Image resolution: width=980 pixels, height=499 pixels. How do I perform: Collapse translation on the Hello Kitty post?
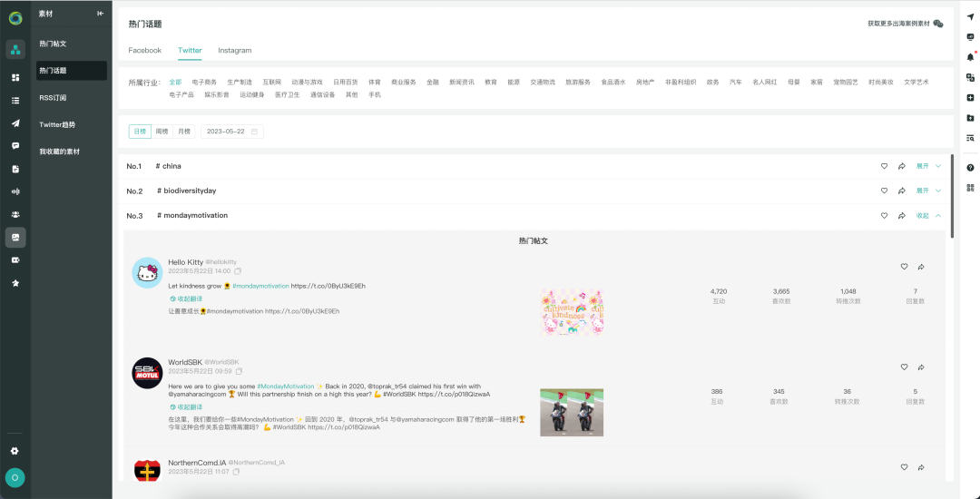pos(186,298)
